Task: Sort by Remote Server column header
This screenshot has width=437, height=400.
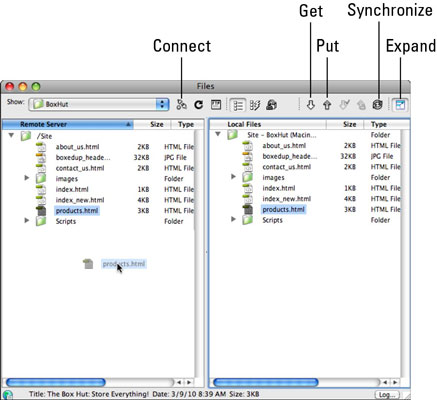Action: (68, 124)
